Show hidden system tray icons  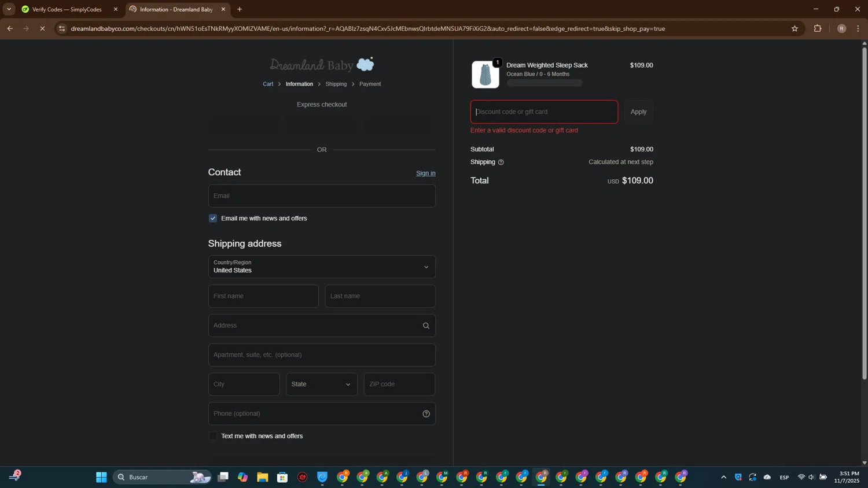(x=723, y=477)
